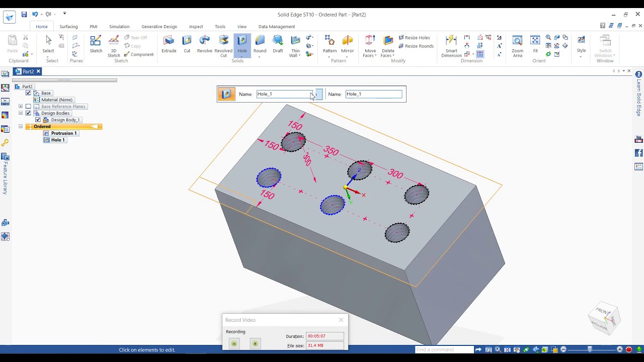The width and height of the screenshot is (644, 362).
Task: Open the Facebook icon in the right sidebar
Action: [639, 153]
